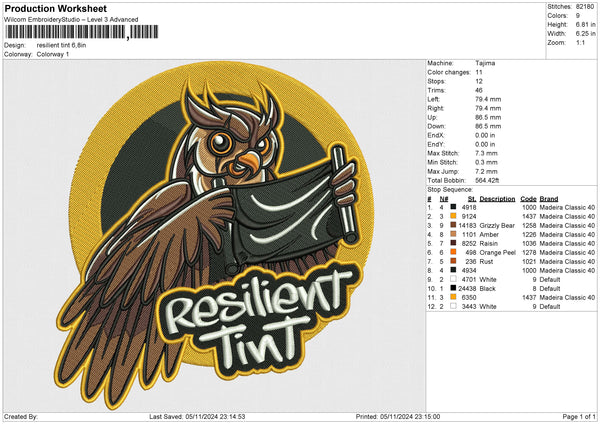
Task: Click the barcode under the worksheet title
Action: (x=82, y=32)
